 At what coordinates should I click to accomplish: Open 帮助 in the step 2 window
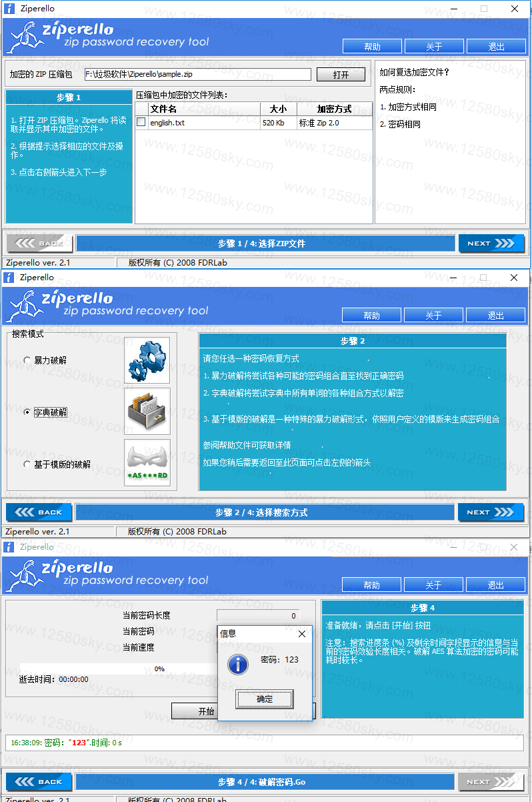click(x=371, y=316)
